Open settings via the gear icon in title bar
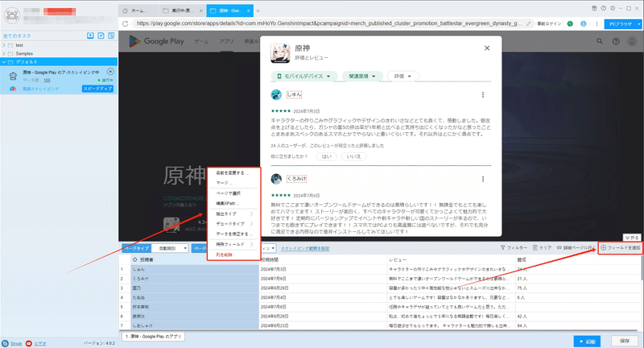 click(613, 8)
